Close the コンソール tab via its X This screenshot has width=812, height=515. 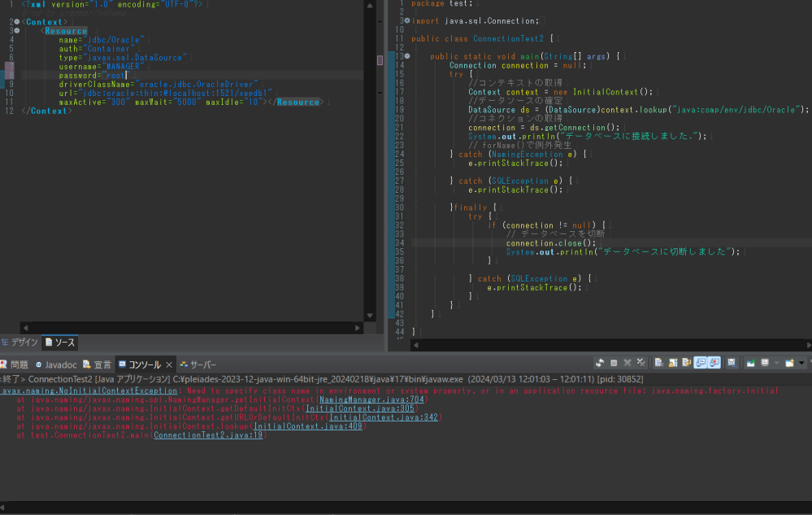pyautogui.click(x=169, y=364)
